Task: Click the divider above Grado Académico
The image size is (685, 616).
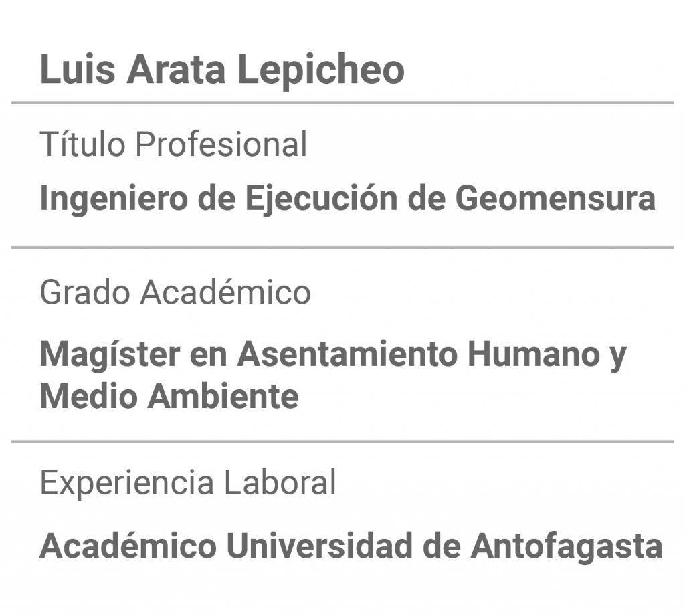Action: coord(342,247)
